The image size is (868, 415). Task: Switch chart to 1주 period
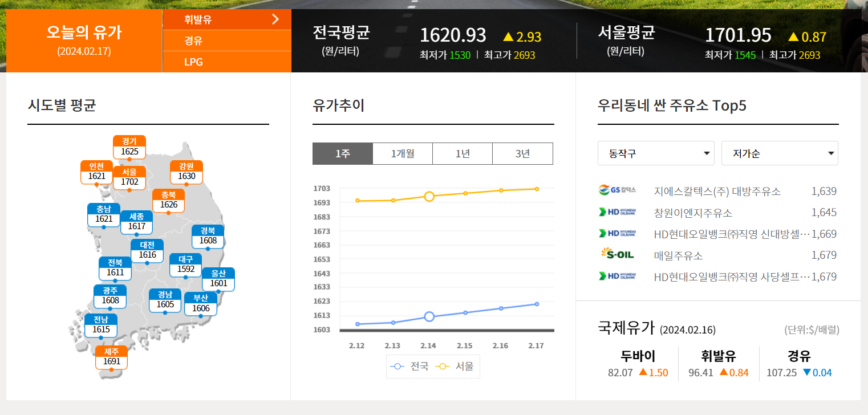tap(343, 153)
